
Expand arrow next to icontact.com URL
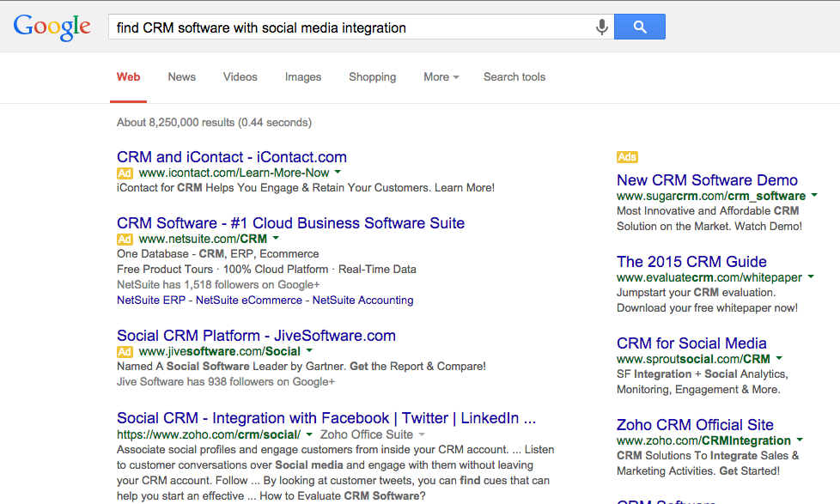[x=338, y=173]
